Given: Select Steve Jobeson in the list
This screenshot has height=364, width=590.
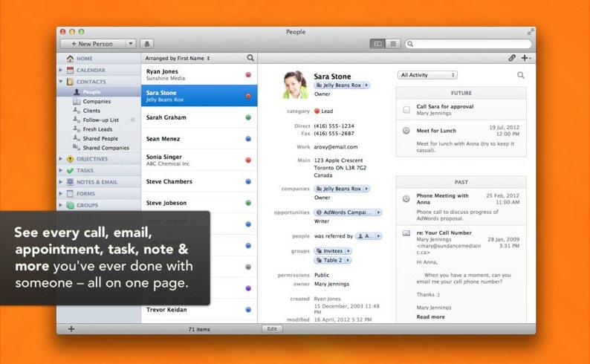Looking at the screenshot, I should [x=199, y=203].
